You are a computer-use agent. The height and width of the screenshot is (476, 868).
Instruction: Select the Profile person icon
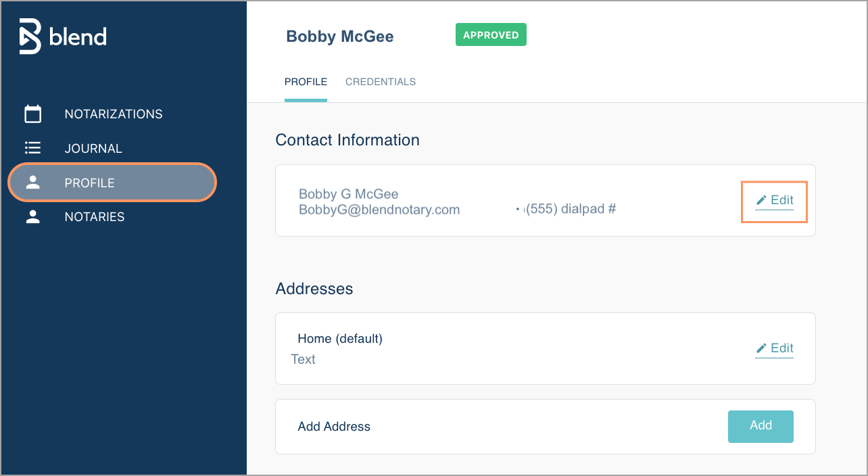(x=32, y=182)
